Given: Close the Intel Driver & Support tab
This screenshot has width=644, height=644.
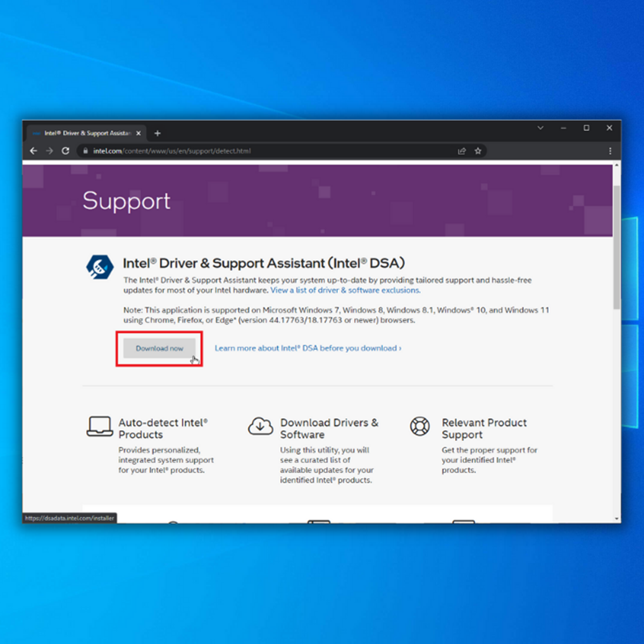Looking at the screenshot, I should point(138,134).
